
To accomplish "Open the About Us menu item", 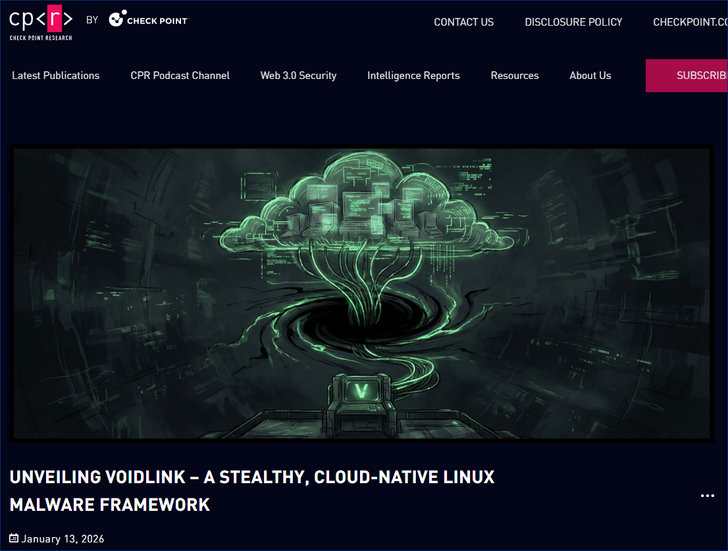I will point(590,75).
